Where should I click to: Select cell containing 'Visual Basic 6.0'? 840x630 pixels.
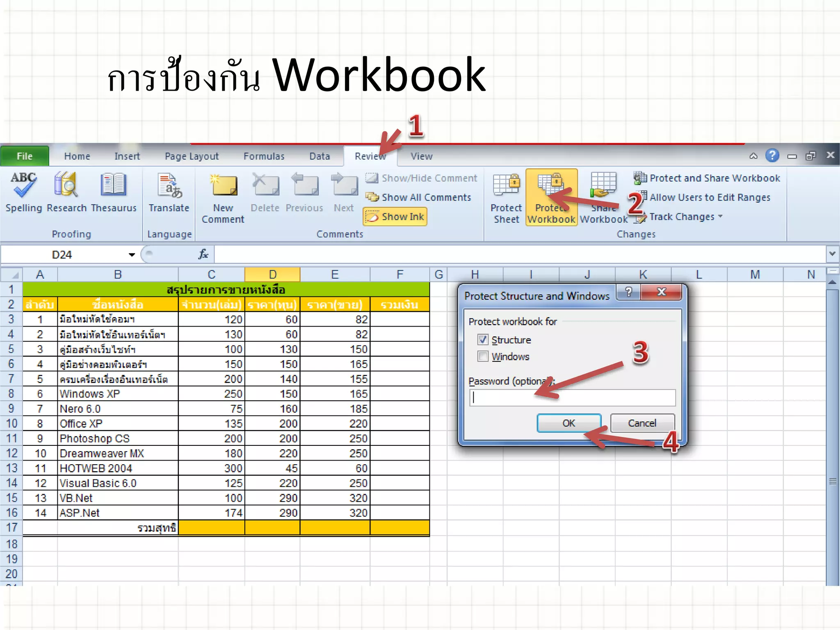click(118, 483)
